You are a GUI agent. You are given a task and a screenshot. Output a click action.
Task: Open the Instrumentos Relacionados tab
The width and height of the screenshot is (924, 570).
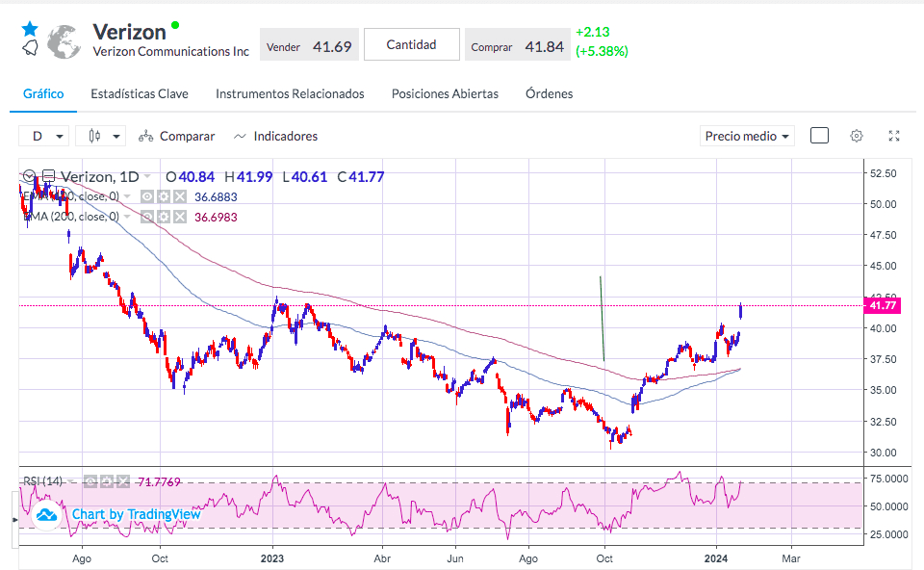click(x=290, y=93)
